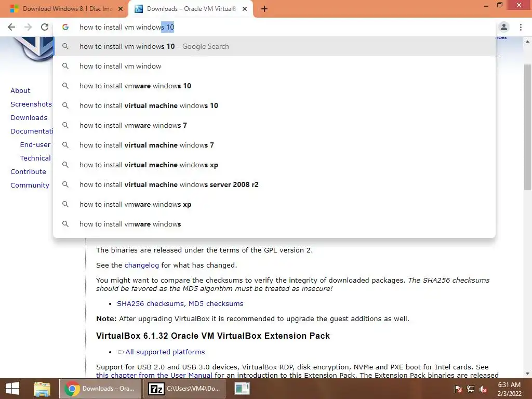Pick suggestion 'how to install vmware windows xp'
The image size is (532, 399).
(x=274, y=204)
